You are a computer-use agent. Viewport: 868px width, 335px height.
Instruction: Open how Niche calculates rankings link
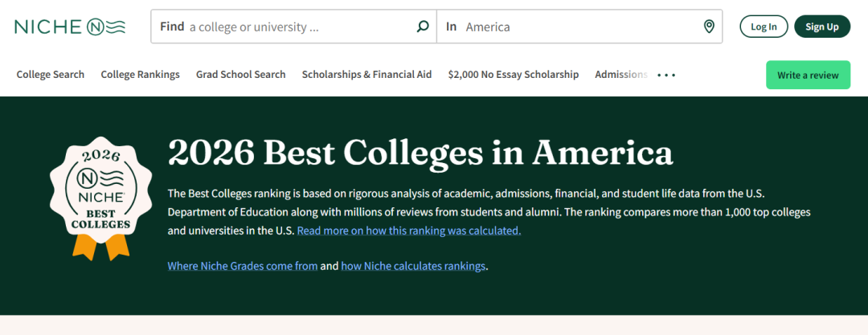(x=413, y=266)
